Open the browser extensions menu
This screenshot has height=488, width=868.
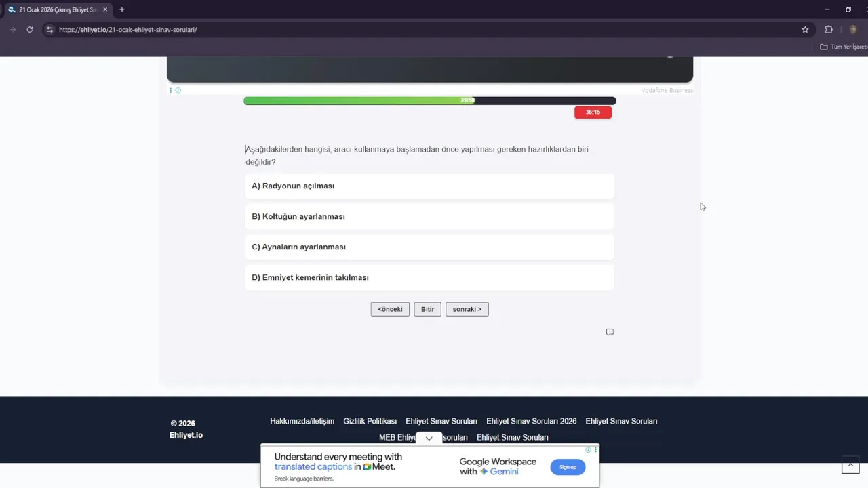[829, 30]
